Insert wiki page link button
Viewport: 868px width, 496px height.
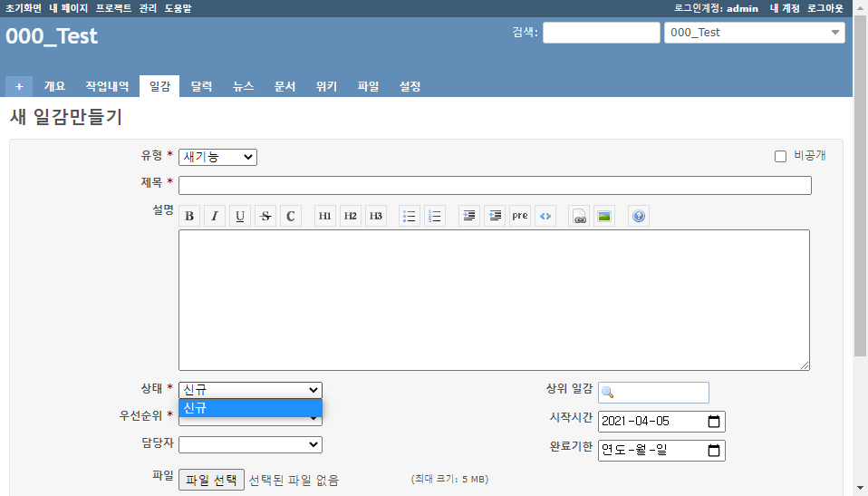pyautogui.click(x=579, y=216)
